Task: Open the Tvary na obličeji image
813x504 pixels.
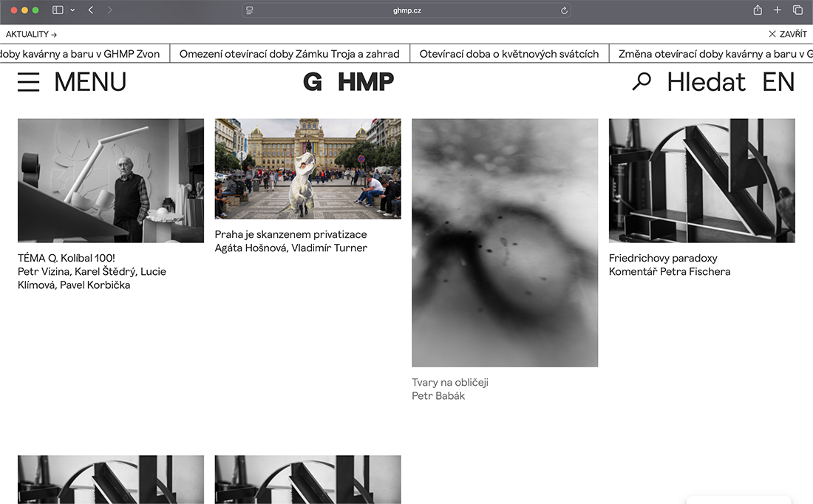Action: (505, 242)
